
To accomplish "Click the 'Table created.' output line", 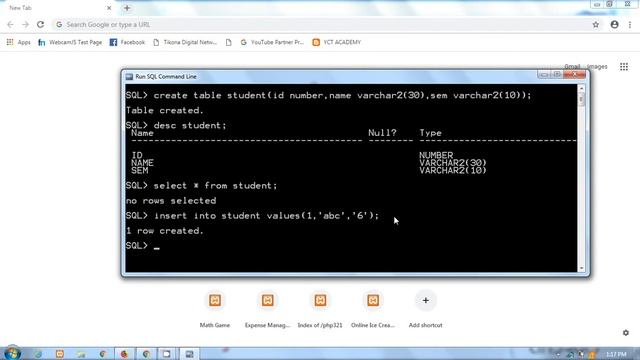I will [164, 110].
